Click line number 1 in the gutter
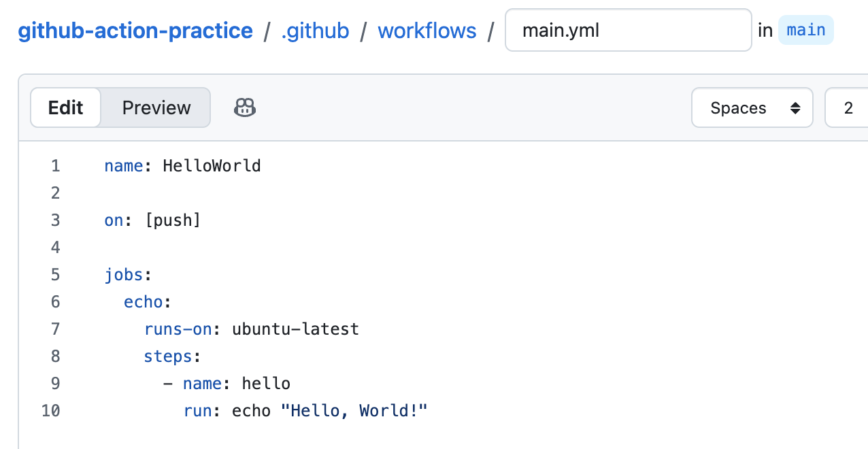The image size is (868, 449). [55, 166]
